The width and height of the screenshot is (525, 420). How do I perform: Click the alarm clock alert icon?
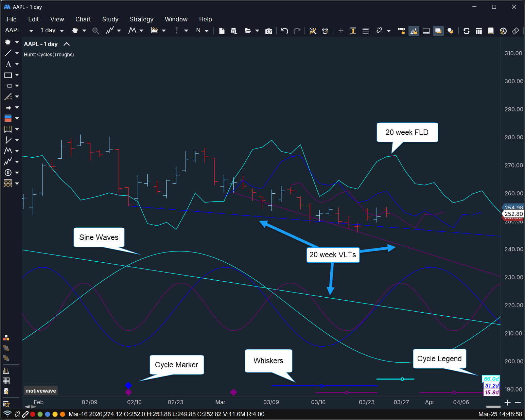(x=325, y=31)
